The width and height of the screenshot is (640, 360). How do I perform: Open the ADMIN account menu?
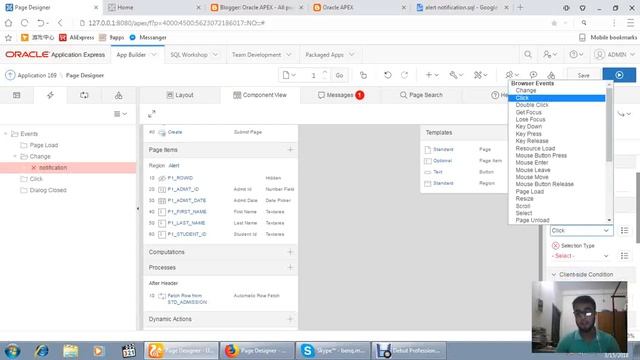614,54
